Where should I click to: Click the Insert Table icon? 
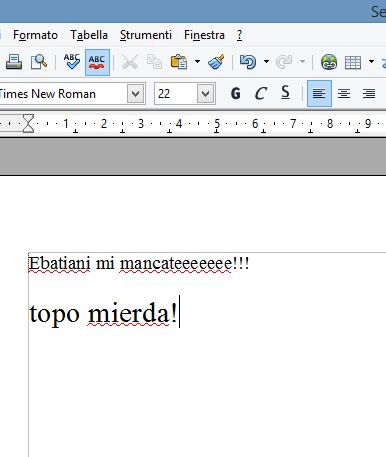353,62
